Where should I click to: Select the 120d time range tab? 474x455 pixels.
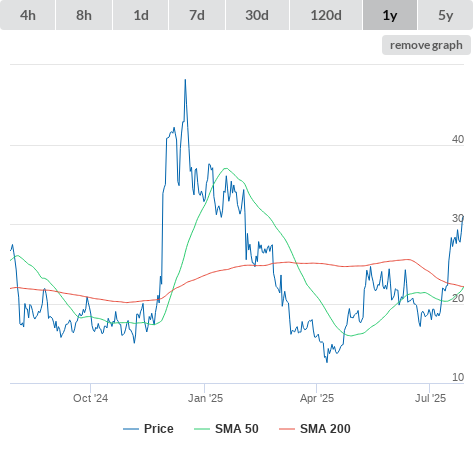[x=326, y=15]
